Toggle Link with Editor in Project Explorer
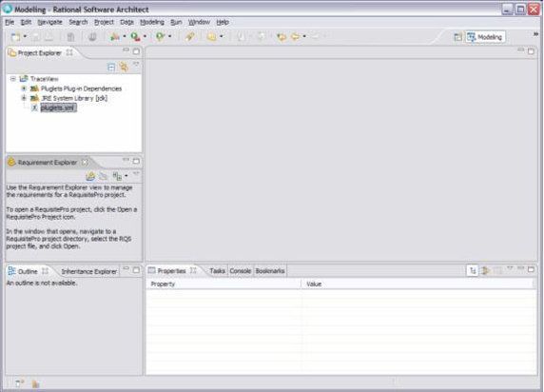The image size is (544, 392). pos(124,67)
